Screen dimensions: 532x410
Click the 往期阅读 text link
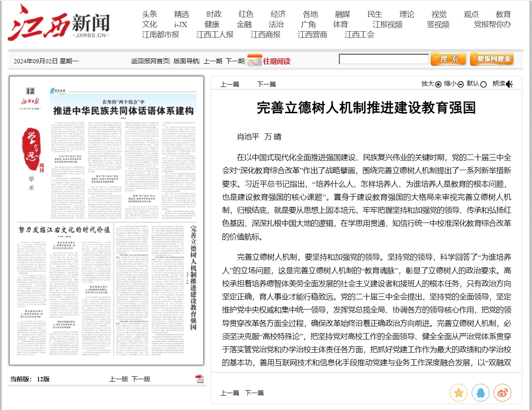(277, 61)
